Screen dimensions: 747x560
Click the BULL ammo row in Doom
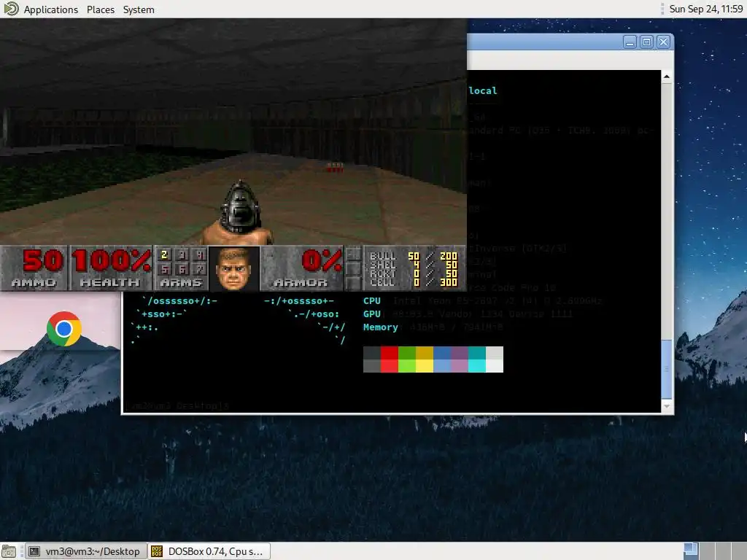click(413, 256)
